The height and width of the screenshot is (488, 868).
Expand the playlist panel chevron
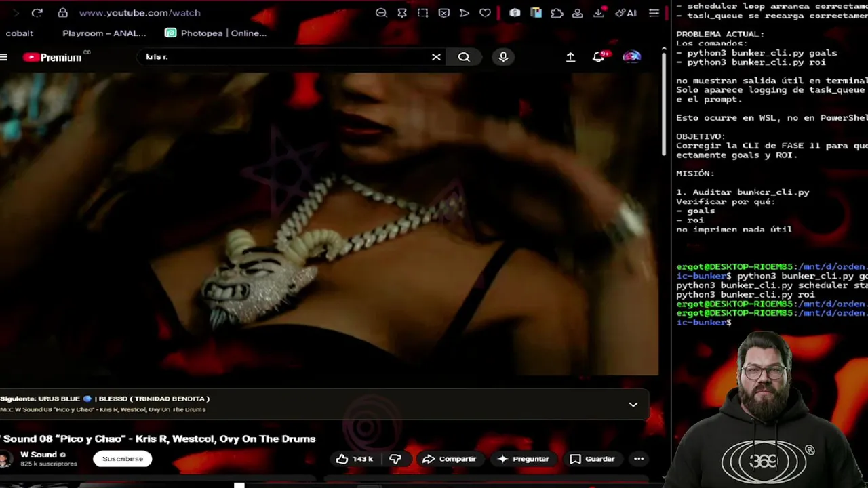pyautogui.click(x=633, y=405)
